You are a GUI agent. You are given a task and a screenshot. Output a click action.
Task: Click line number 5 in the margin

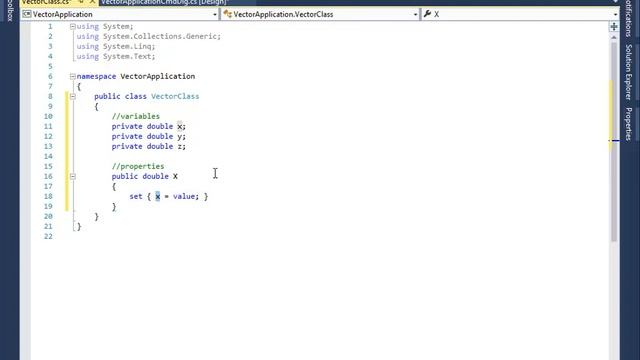pyautogui.click(x=50, y=67)
